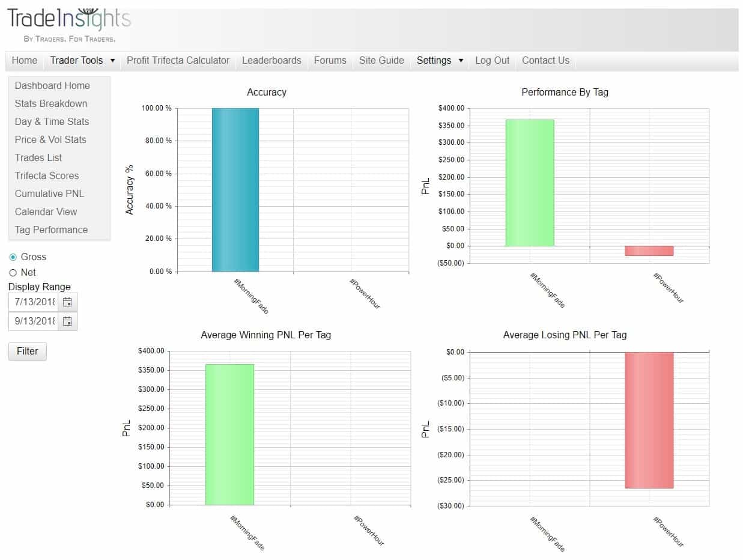Open the start date calendar picker icon
The height and width of the screenshot is (560, 743).
[67, 302]
